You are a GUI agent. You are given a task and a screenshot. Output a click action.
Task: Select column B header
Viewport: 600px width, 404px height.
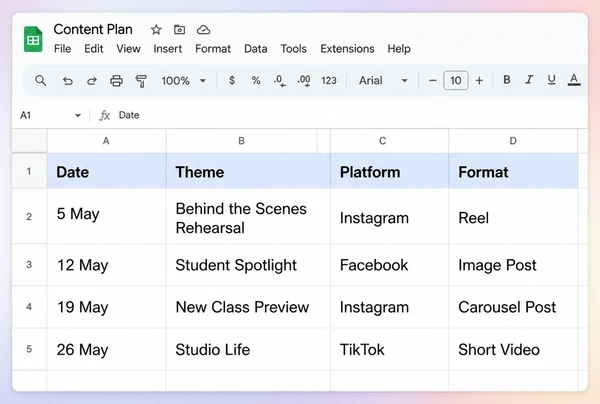click(x=241, y=141)
